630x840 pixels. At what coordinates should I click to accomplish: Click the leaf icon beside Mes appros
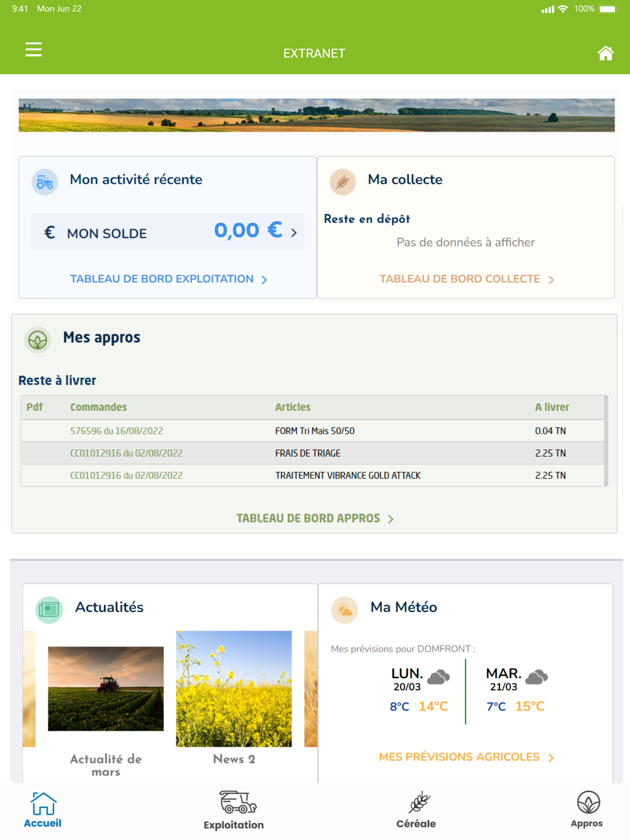tap(38, 340)
